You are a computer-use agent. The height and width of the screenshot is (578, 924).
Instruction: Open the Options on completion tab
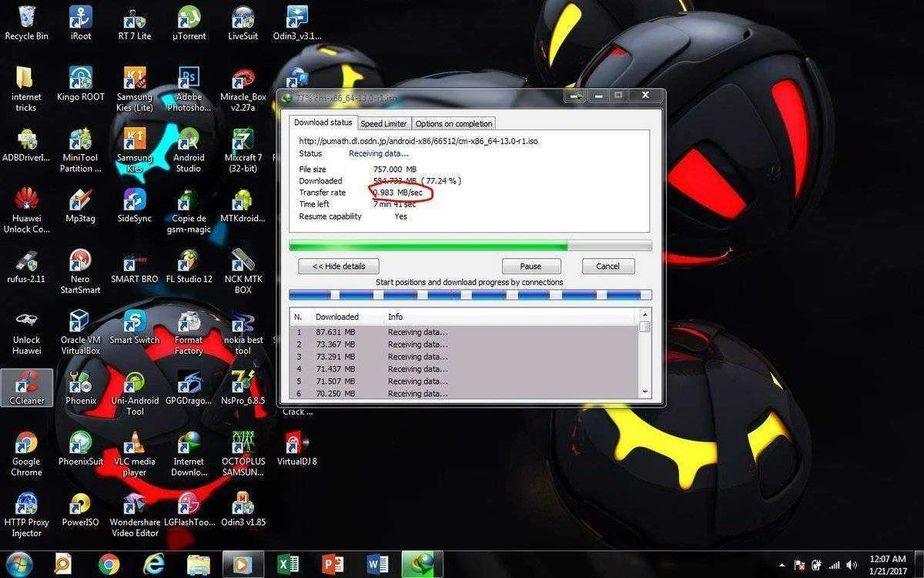coord(454,123)
